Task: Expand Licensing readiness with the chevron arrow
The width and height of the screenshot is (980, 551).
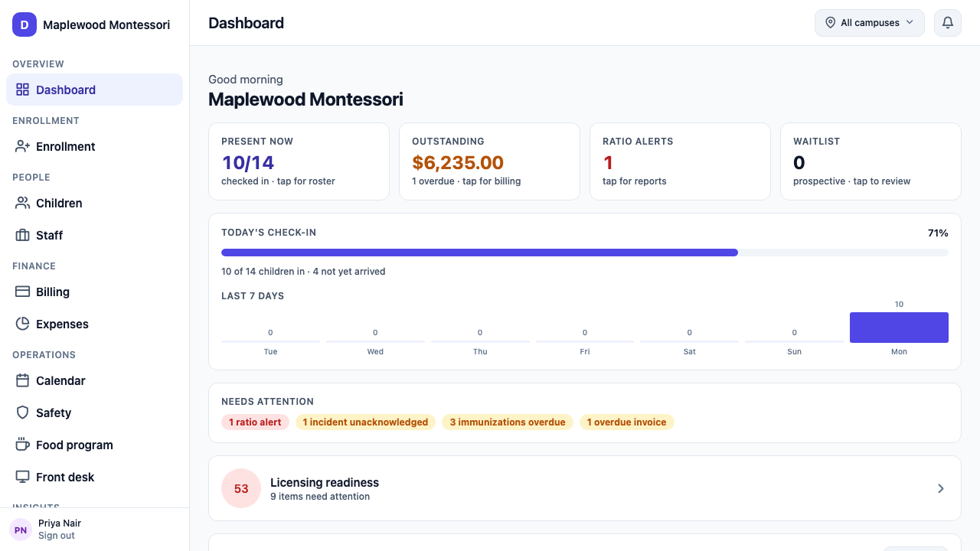Action: pos(941,488)
